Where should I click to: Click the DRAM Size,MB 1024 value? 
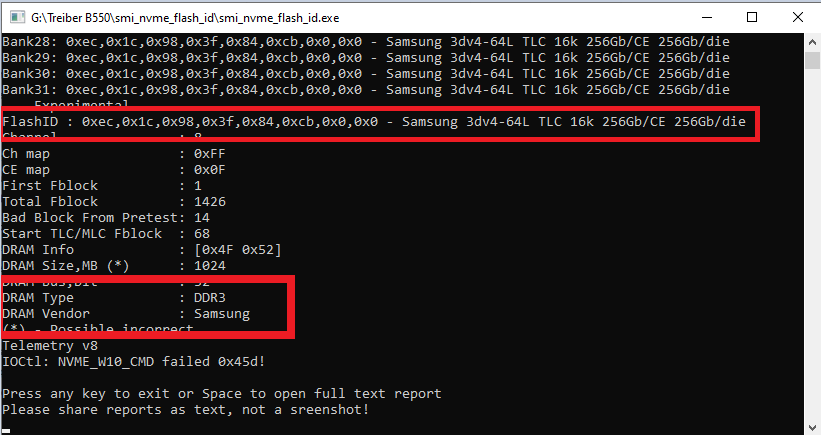click(x=209, y=266)
